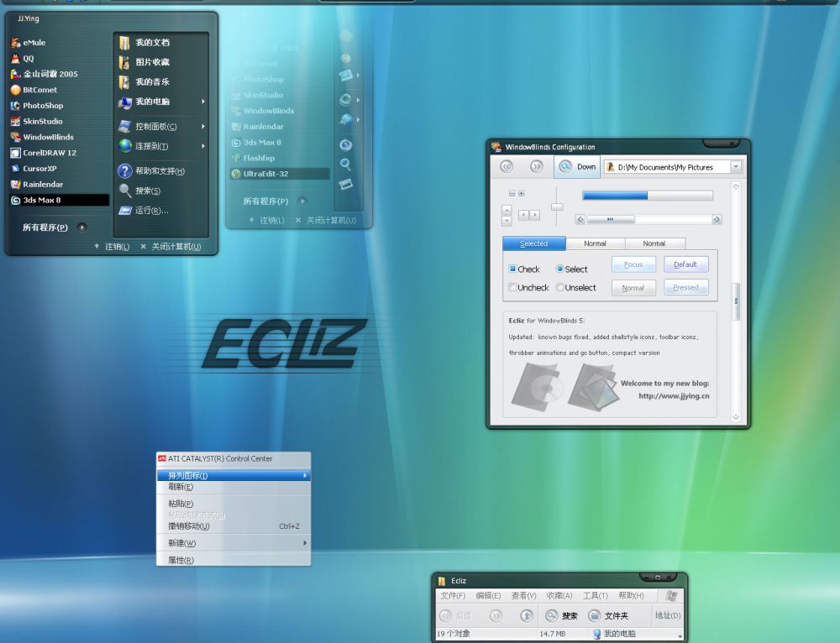Open the D:\My Documents\My Pictures path dropdown
This screenshot has width=840, height=643.
(736, 167)
